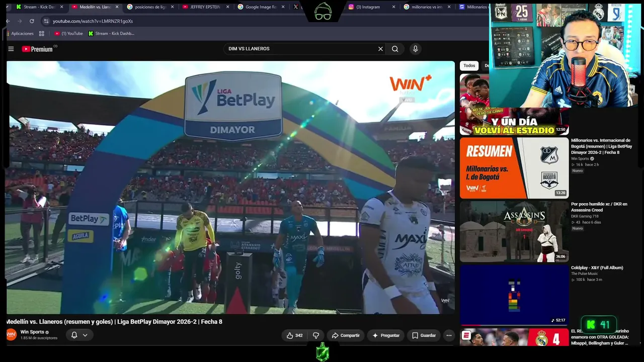
Task: Switch to the 'Stream - Kick' browser tab
Action: click(40, 7)
